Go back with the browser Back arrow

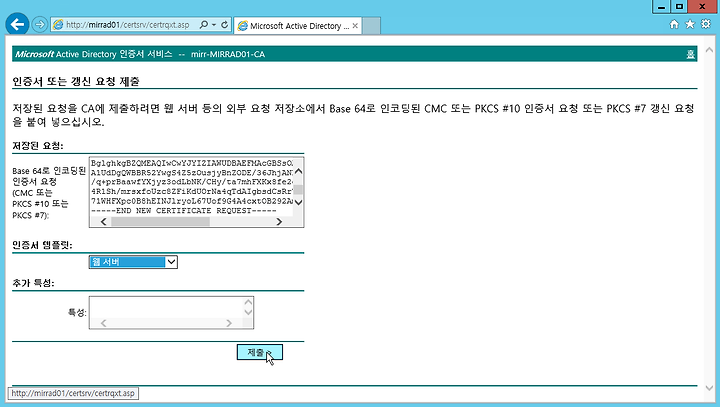click(x=17, y=24)
